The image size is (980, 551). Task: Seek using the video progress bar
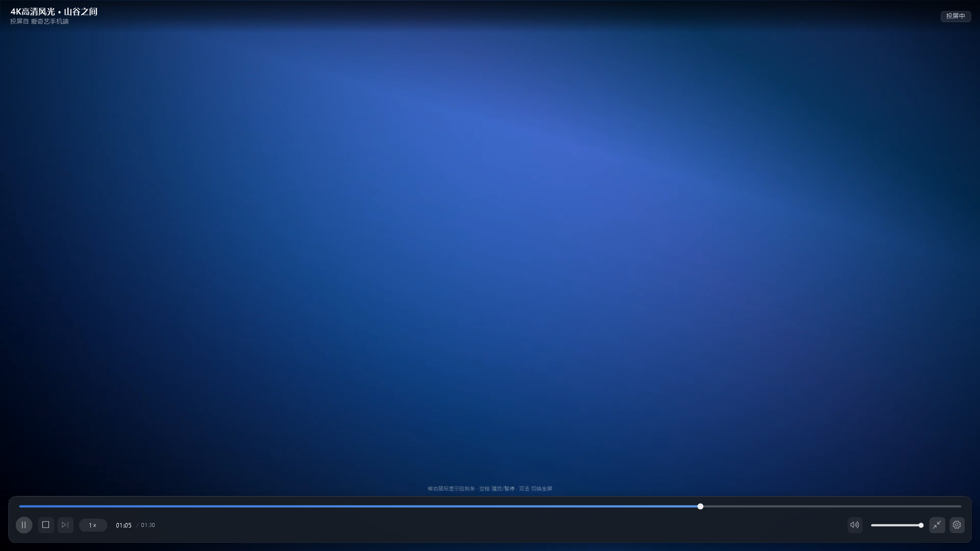490,506
